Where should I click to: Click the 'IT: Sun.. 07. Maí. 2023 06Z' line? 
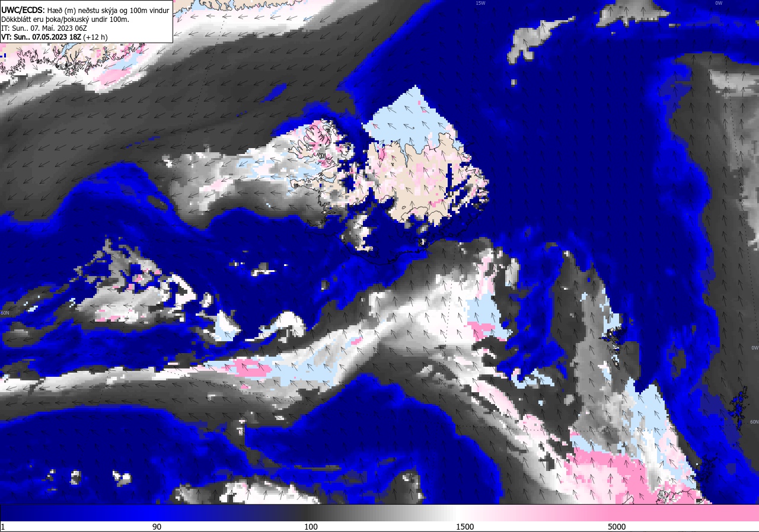[44, 28]
